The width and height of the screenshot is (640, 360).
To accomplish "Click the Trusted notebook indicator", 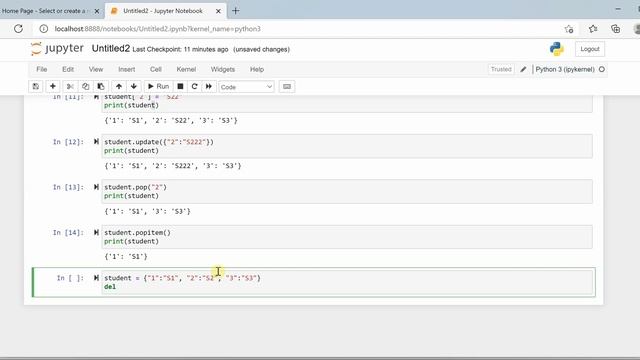I will click(x=501, y=69).
